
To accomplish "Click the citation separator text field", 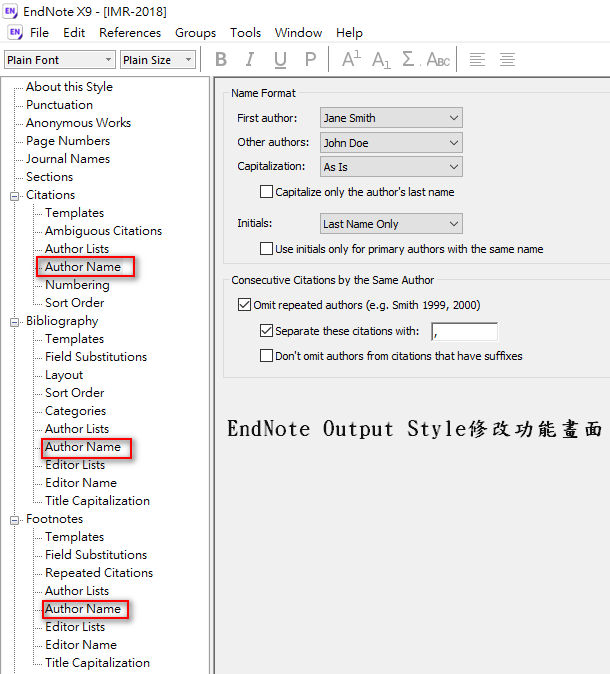I will [464, 331].
